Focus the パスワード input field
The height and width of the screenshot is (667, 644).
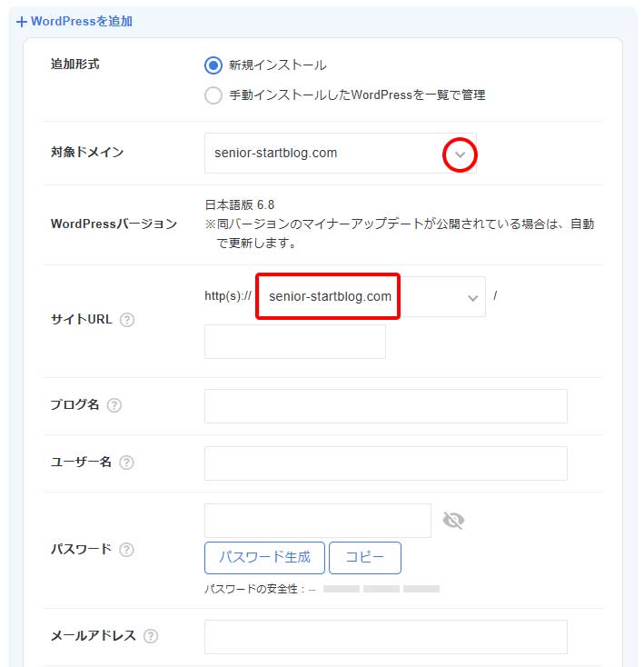[318, 521]
